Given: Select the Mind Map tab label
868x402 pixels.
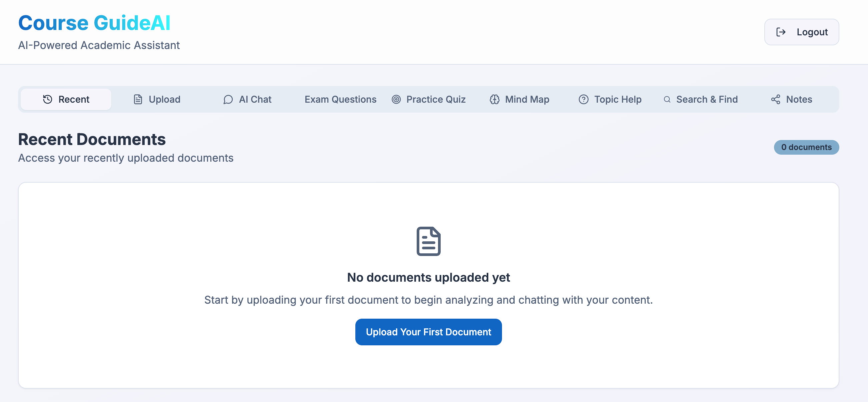Looking at the screenshot, I should click(x=527, y=99).
